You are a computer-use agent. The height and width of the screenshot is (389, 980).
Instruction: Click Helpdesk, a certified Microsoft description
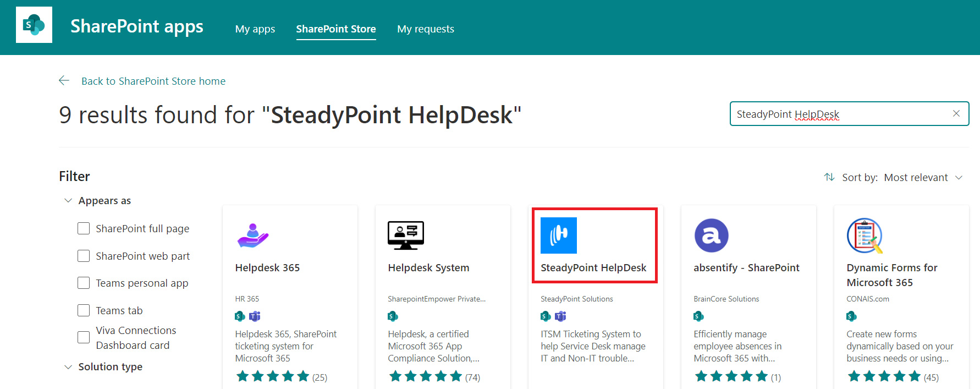coord(434,346)
